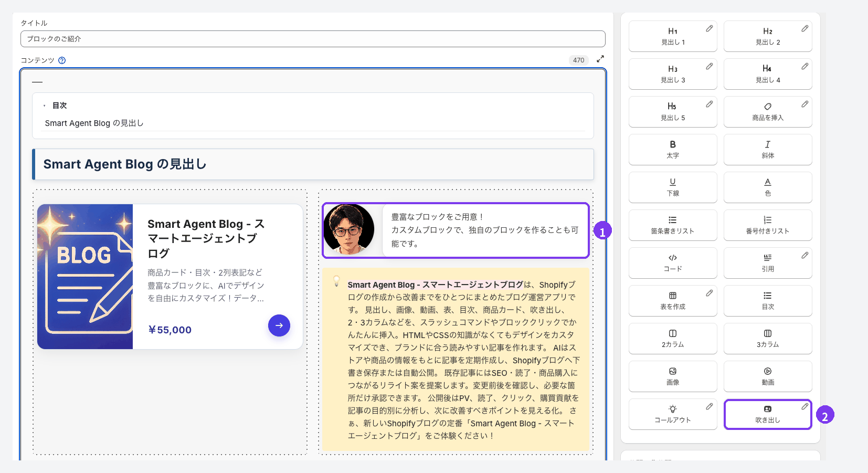Edit the 見出し 2 block style pencil

pyautogui.click(x=805, y=28)
